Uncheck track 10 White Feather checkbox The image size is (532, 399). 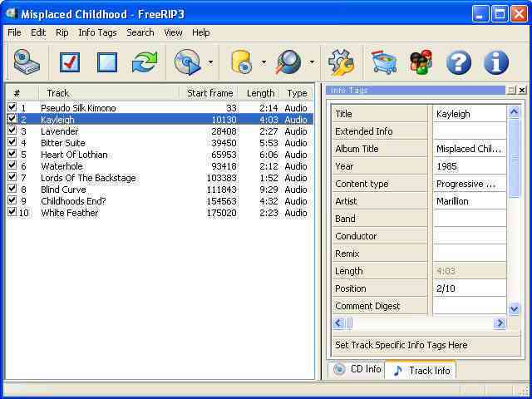pyautogui.click(x=12, y=212)
